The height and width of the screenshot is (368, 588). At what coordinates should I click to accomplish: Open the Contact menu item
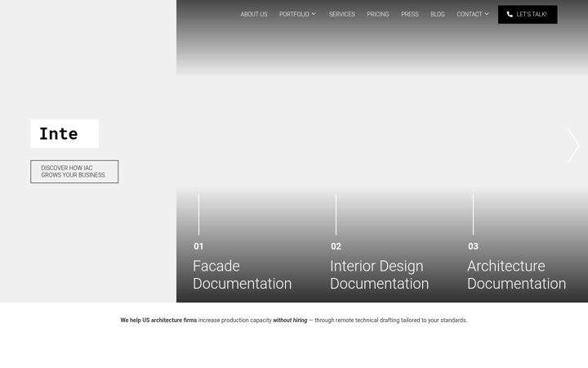[x=470, y=14]
